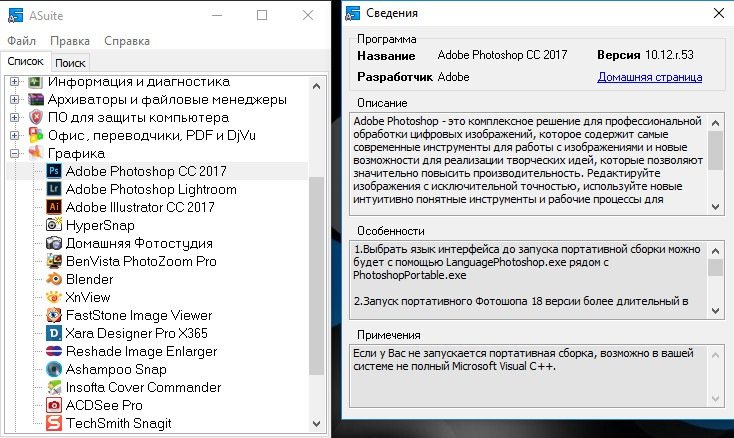Collapse the Графика category

pos(15,153)
